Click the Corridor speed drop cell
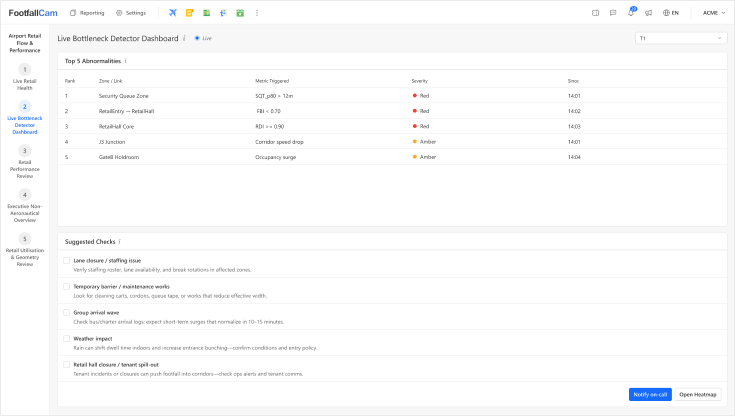 click(x=279, y=142)
